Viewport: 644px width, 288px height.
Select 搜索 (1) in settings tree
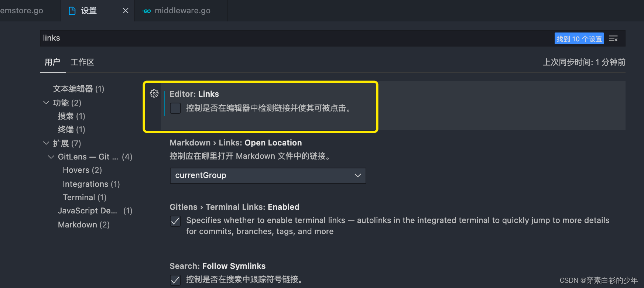point(72,116)
